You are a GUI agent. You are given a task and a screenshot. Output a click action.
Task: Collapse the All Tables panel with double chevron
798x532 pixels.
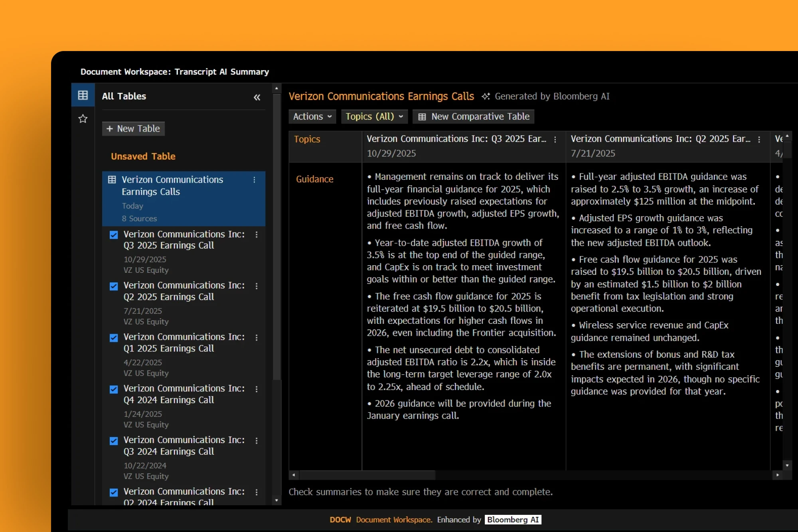point(257,97)
